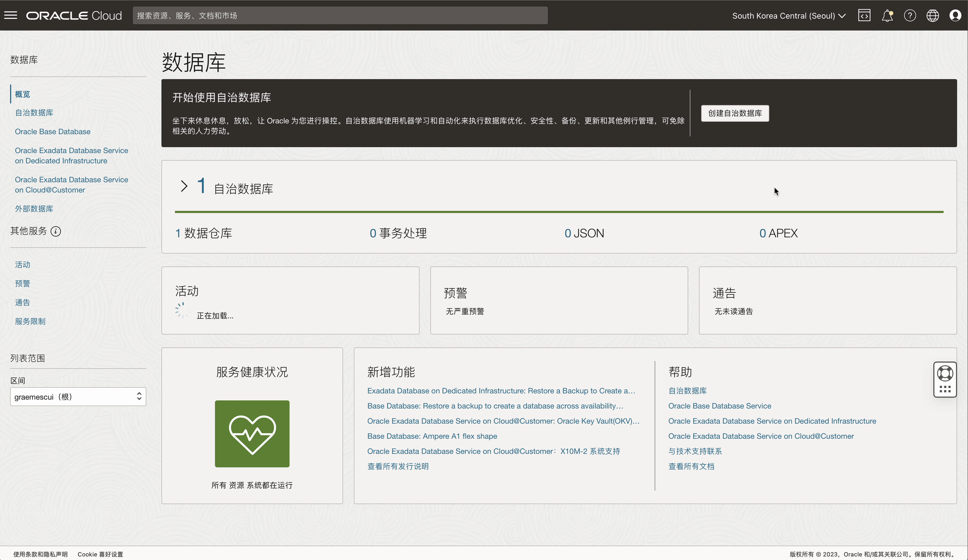Open Exadata Database Service on Cloud@Customer in sidebar
The height and width of the screenshot is (560, 968).
pos(72,184)
